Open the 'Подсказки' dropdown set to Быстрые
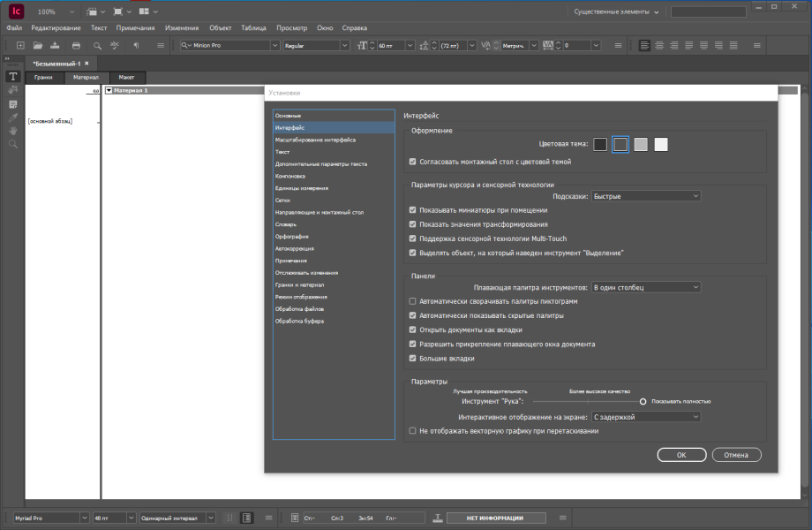Viewport: 812px width, 530px height. coord(646,196)
